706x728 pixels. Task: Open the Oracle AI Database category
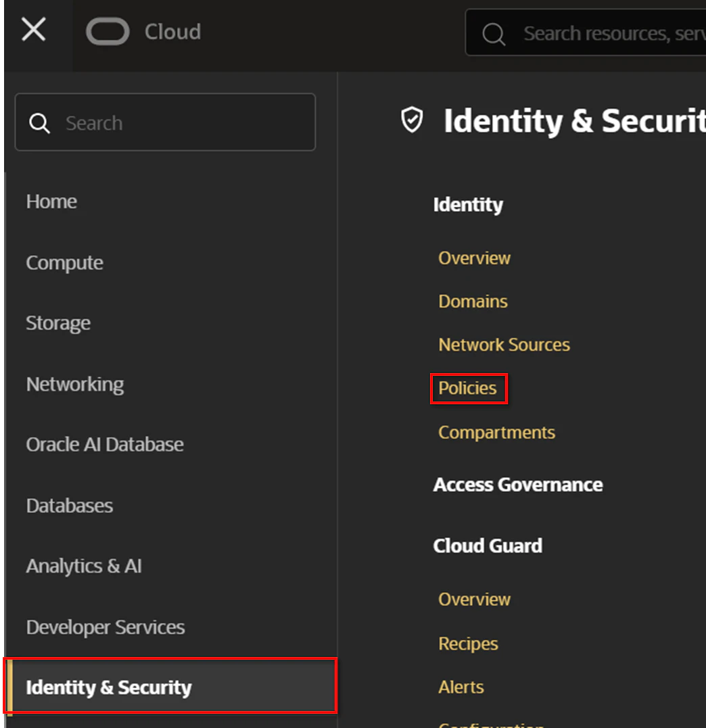coord(105,445)
